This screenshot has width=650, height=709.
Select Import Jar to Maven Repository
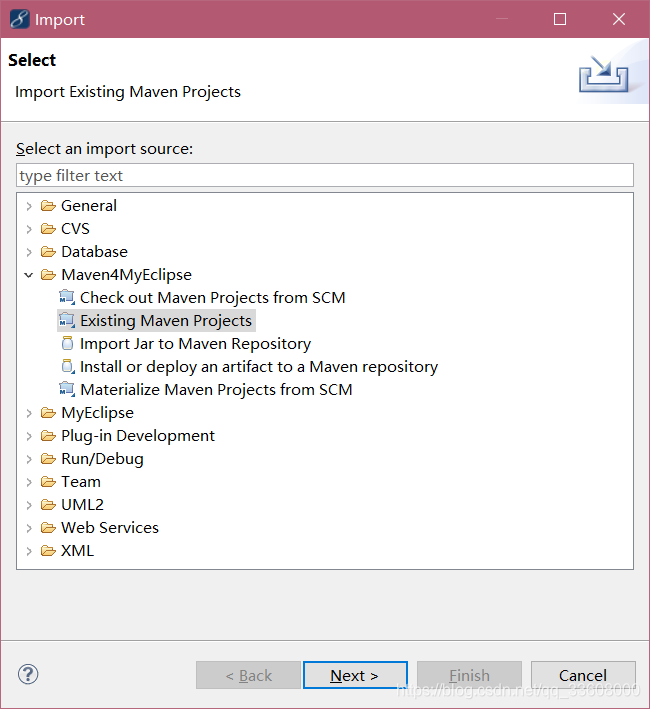(195, 344)
